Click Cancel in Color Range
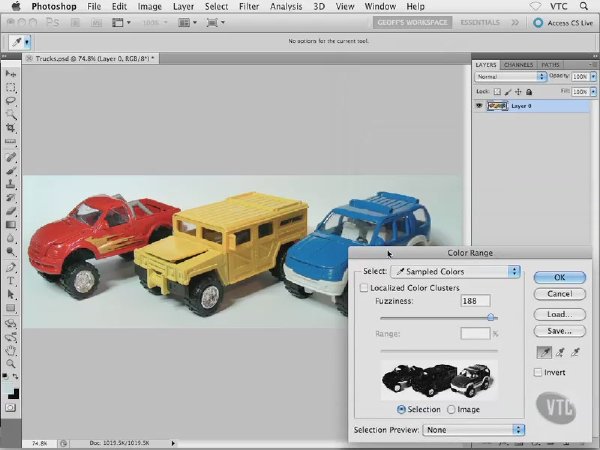Image resolution: width=600 pixels, height=450 pixels. point(559,294)
